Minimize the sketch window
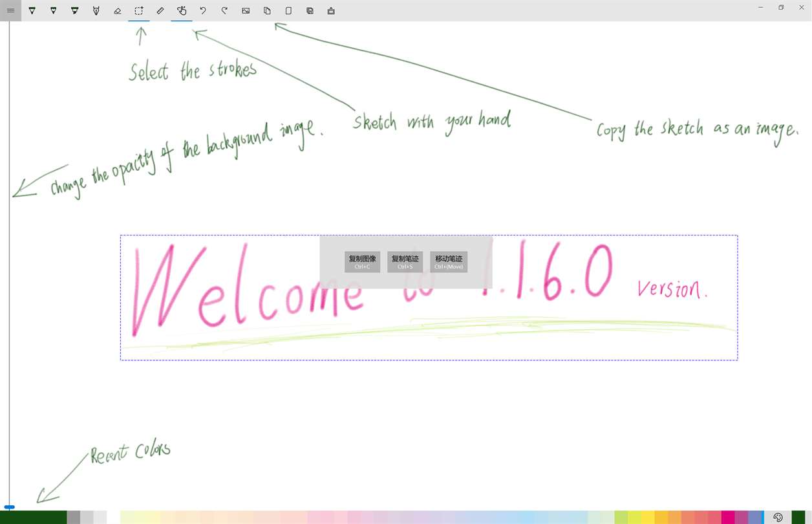 click(x=760, y=7)
